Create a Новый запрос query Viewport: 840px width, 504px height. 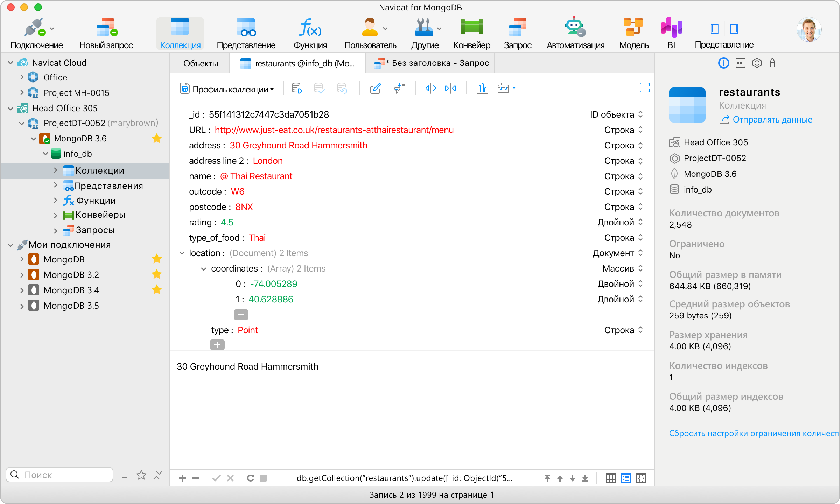click(x=106, y=34)
